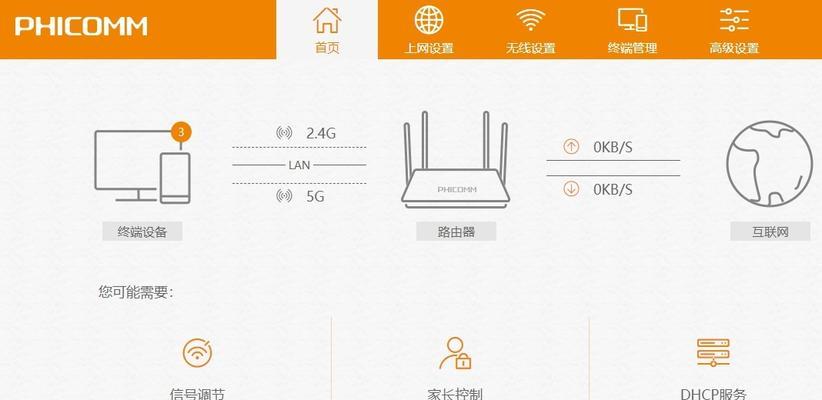Click the download speed arrow icon

571,189
